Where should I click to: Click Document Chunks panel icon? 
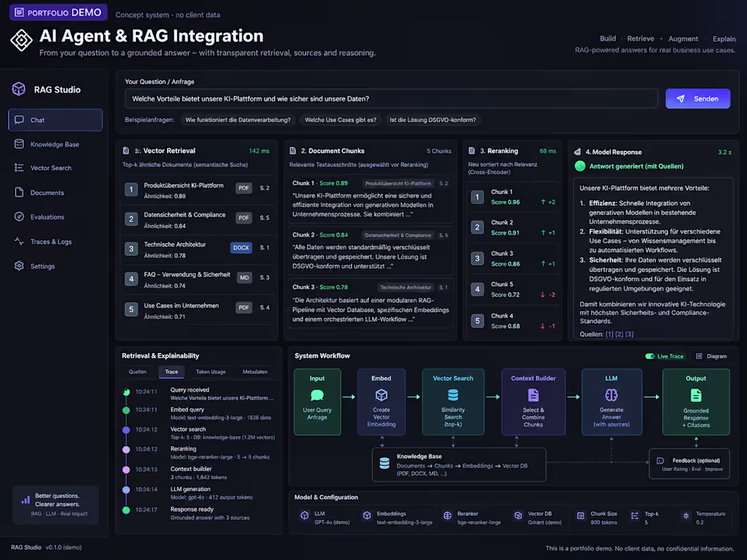click(x=293, y=151)
